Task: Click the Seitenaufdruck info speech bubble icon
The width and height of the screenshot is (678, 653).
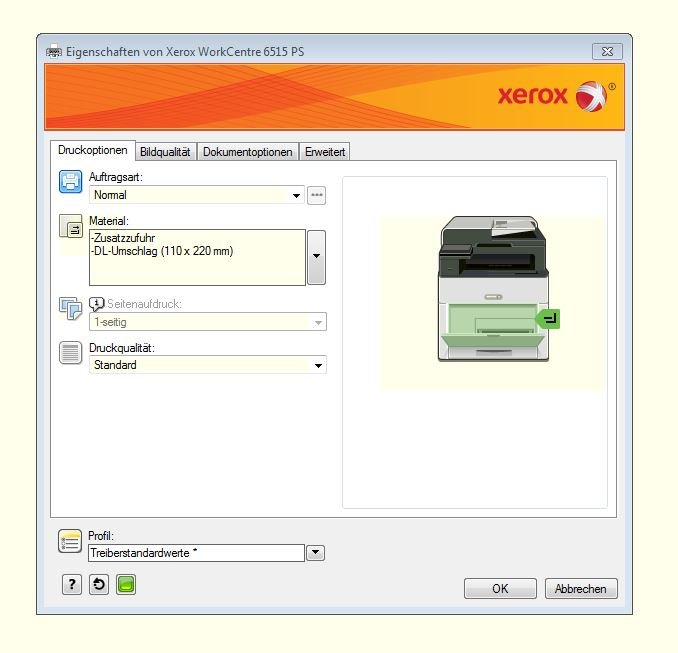Action: 96,304
